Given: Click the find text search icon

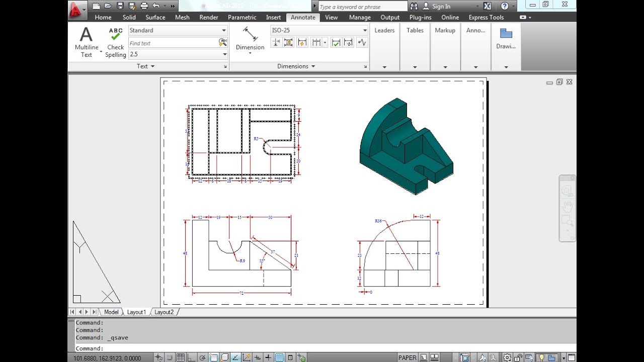Looking at the screenshot, I should click(x=223, y=43).
